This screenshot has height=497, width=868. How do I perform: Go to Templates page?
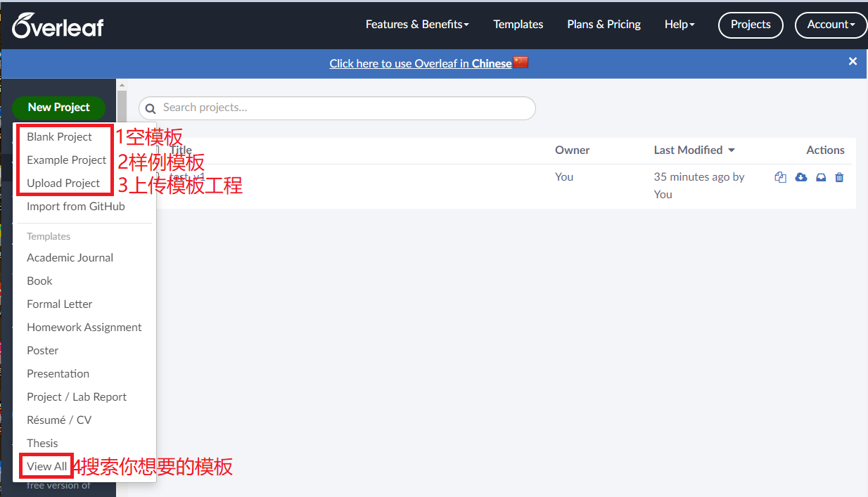(x=518, y=25)
